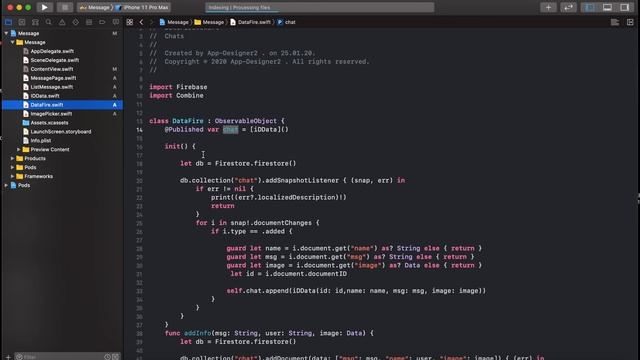Collapse the Message project root
The height and width of the screenshot is (360, 640).
(6, 33)
